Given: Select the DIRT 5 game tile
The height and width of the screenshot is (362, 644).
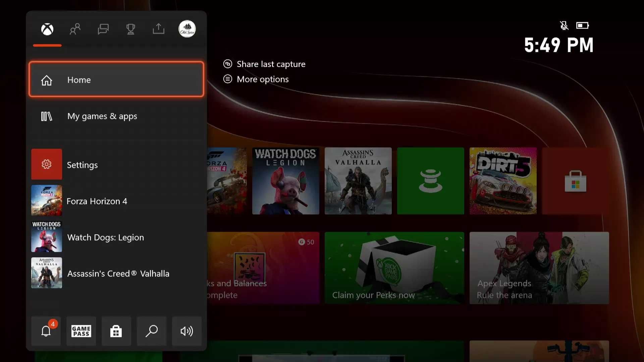Looking at the screenshot, I should click(x=503, y=181).
